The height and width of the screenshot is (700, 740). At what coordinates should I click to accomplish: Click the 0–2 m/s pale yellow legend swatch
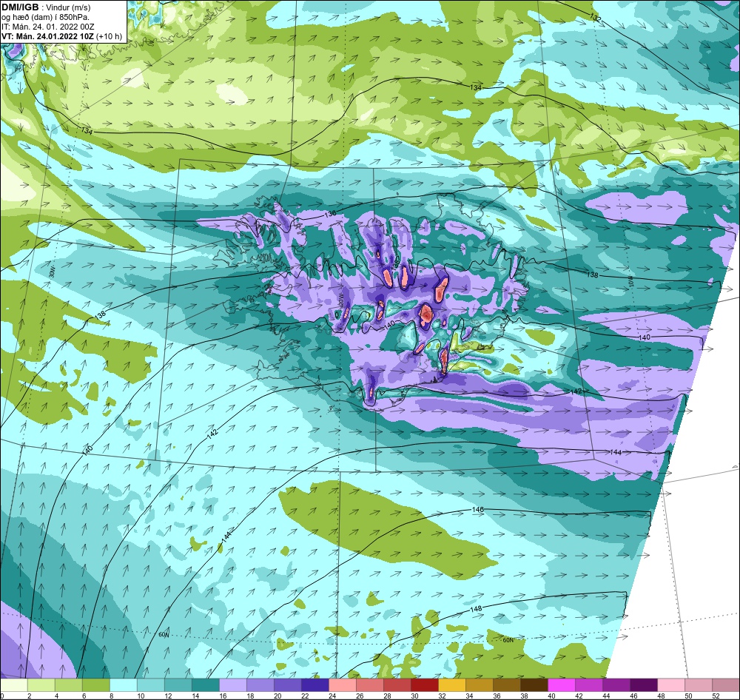14,685
